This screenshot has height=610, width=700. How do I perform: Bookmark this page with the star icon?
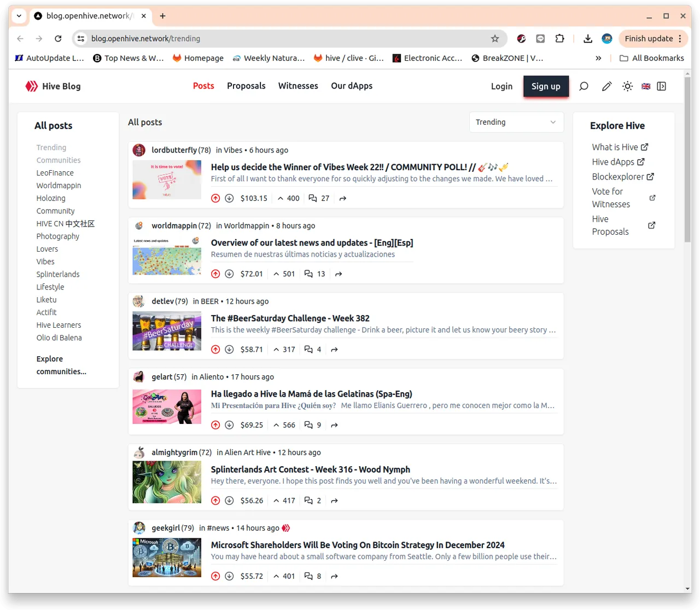[x=495, y=38]
